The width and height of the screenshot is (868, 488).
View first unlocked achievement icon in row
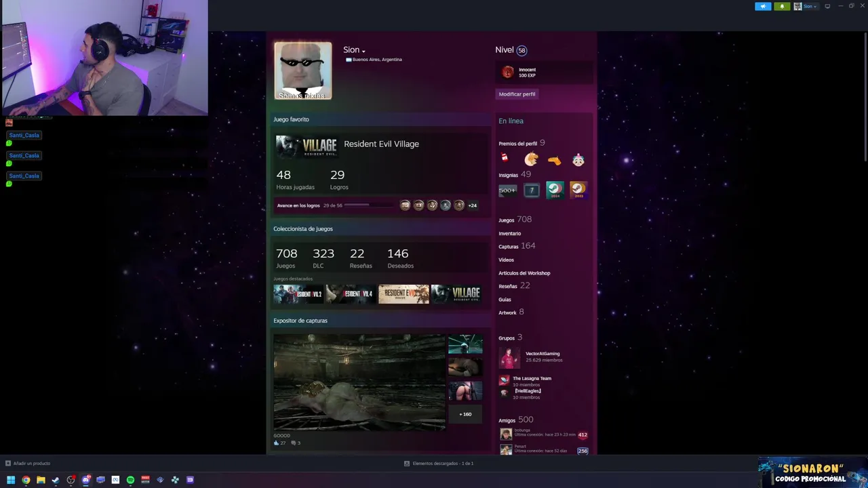point(405,205)
